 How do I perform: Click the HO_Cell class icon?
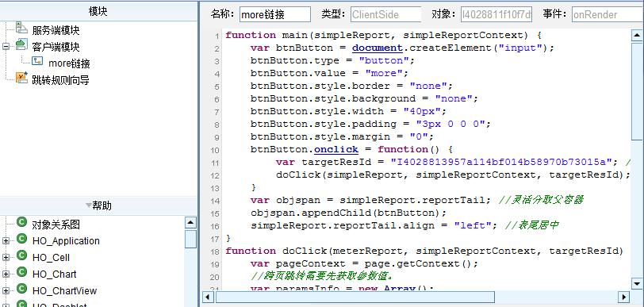point(21,256)
